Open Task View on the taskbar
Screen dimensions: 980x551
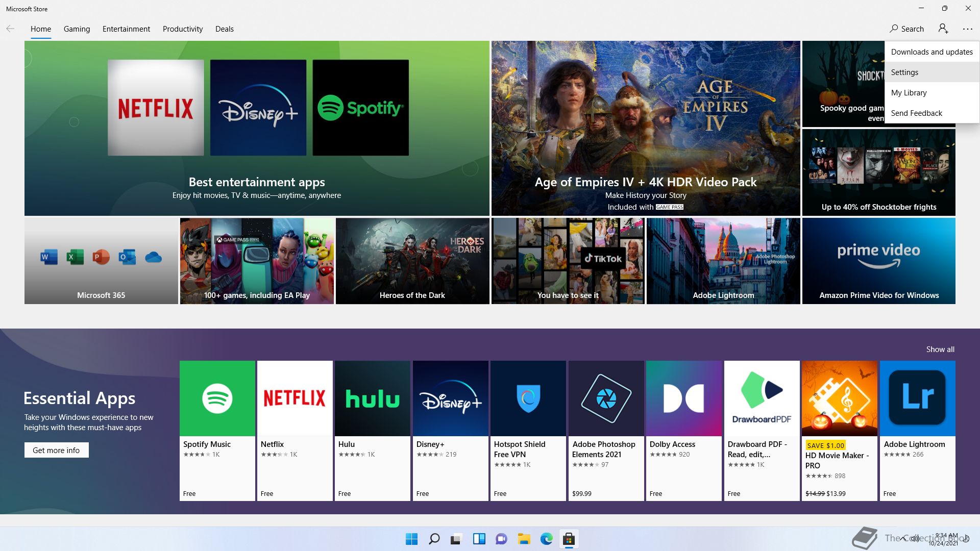point(457,539)
